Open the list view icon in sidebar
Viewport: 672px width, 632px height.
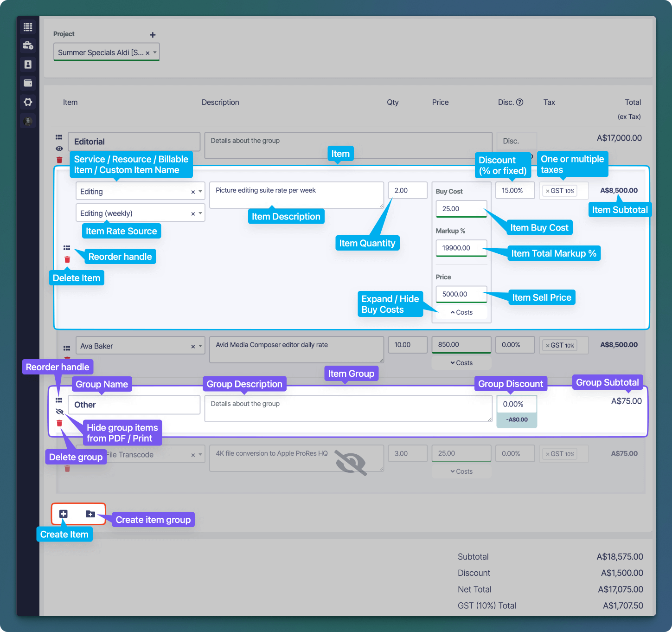pyautogui.click(x=28, y=27)
